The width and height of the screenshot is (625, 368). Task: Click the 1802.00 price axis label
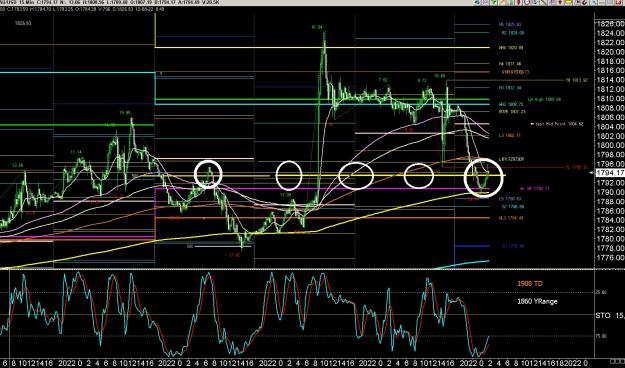coord(610,136)
